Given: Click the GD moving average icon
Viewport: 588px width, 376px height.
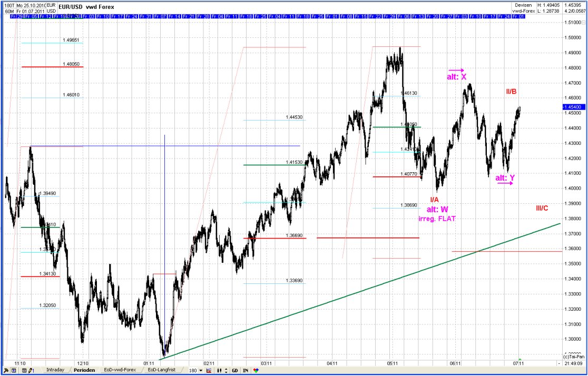Looking at the screenshot, I should 234,370.
